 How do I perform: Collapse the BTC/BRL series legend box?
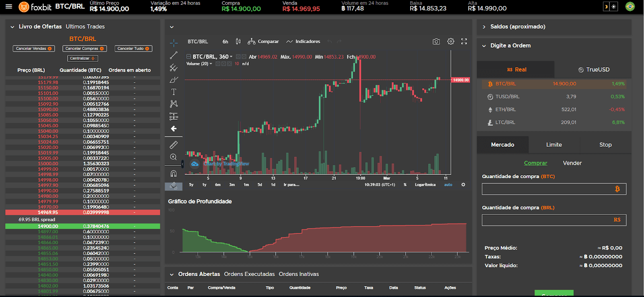[x=188, y=57]
